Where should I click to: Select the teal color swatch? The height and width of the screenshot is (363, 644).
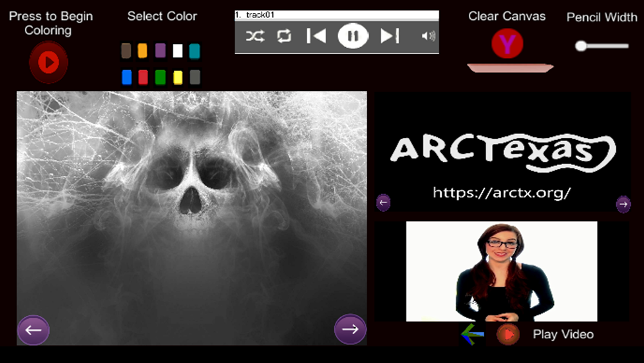point(194,51)
